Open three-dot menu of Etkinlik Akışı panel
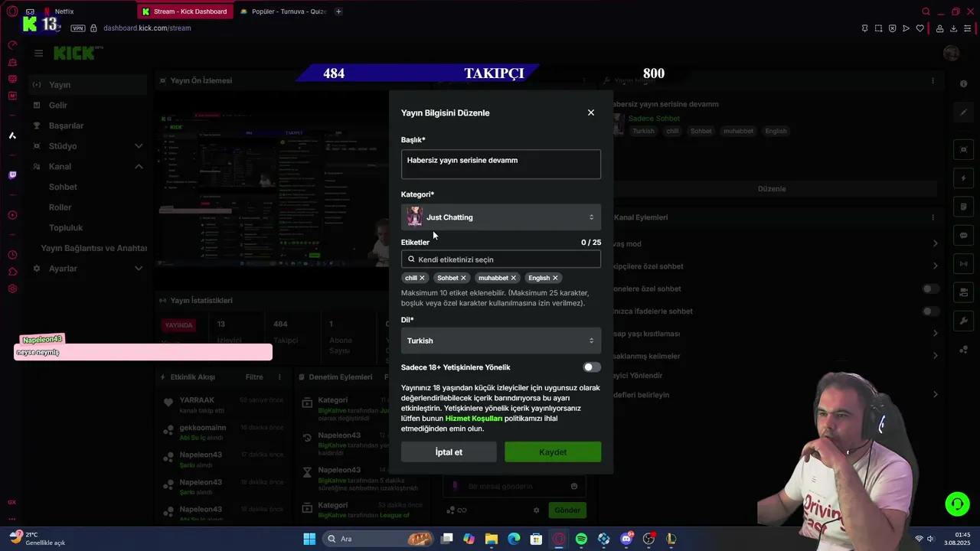 [x=279, y=377]
